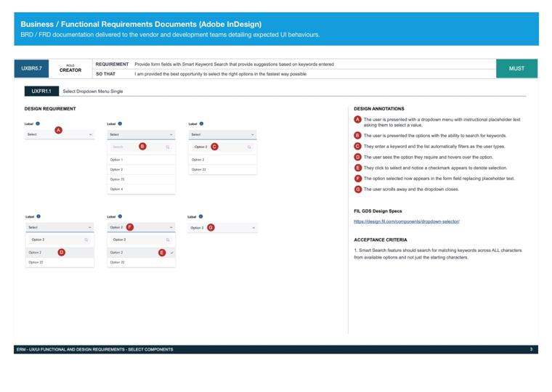Select Option 22 in the list under search B
Image resolution: width=552 pixels, height=392 pixels.
pos(141,179)
